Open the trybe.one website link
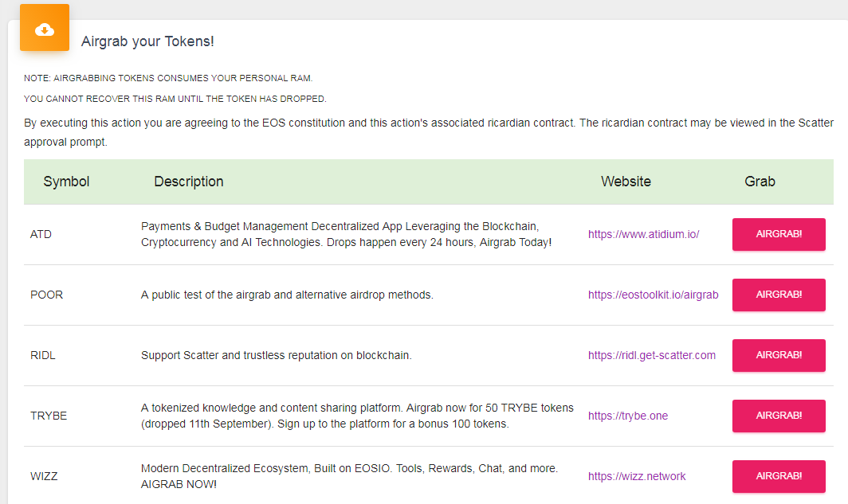The height and width of the screenshot is (504, 848). click(x=628, y=416)
